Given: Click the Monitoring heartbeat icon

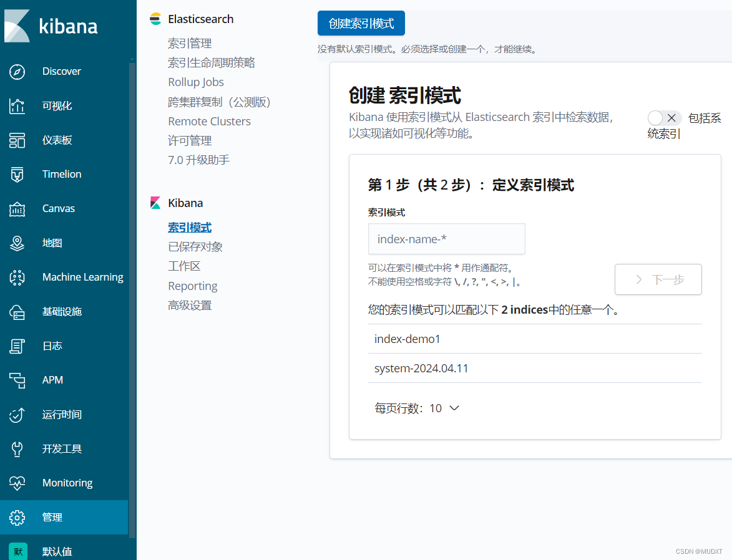Looking at the screenshot, I should (17, 483).
